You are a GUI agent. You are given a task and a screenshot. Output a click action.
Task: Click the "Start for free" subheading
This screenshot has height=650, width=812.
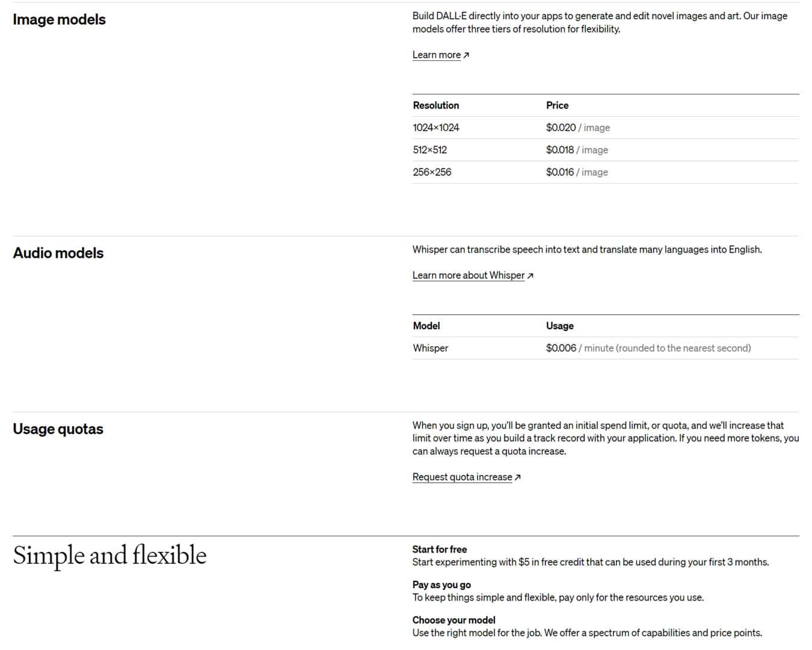pyautogui.click(x=440, y=549)
